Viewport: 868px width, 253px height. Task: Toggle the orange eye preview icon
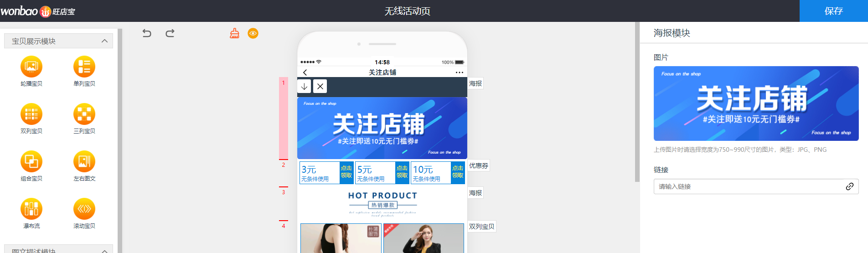coord(253,33)
